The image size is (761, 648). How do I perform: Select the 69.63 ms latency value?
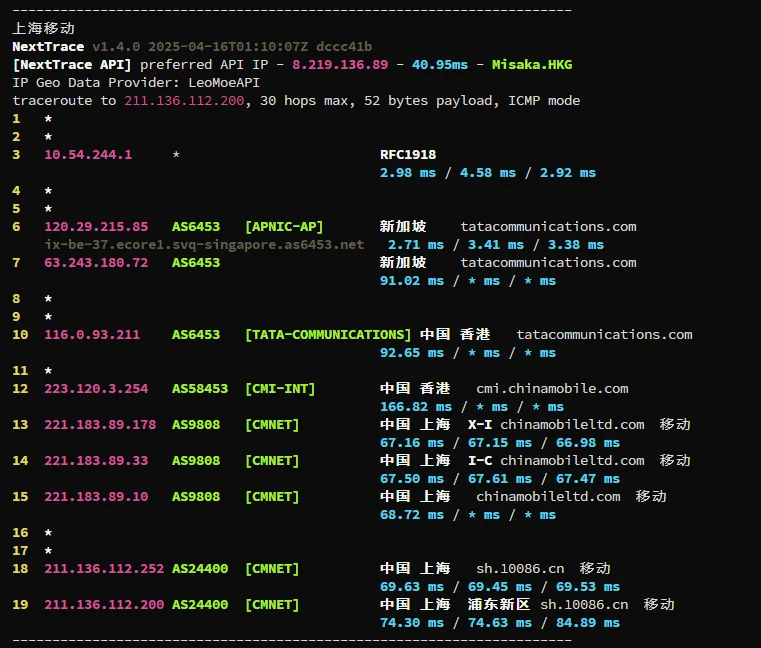412,587
